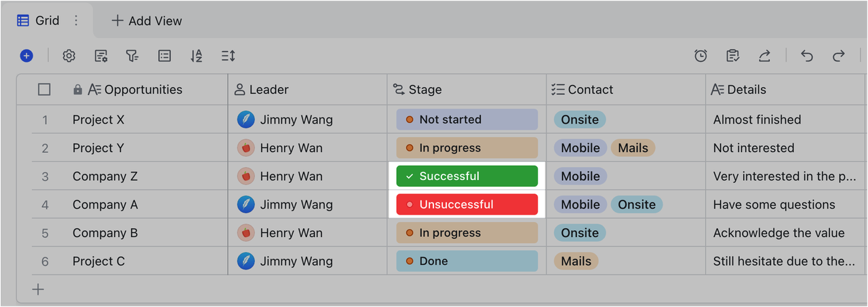868x307 pixels.
Task: Open the alarm clock reminder icon
Action: pos(701,56)
